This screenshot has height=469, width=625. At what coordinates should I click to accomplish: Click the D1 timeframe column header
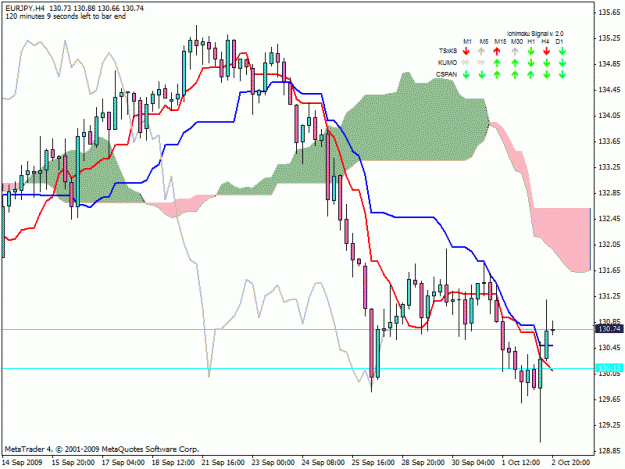[559, 41]
